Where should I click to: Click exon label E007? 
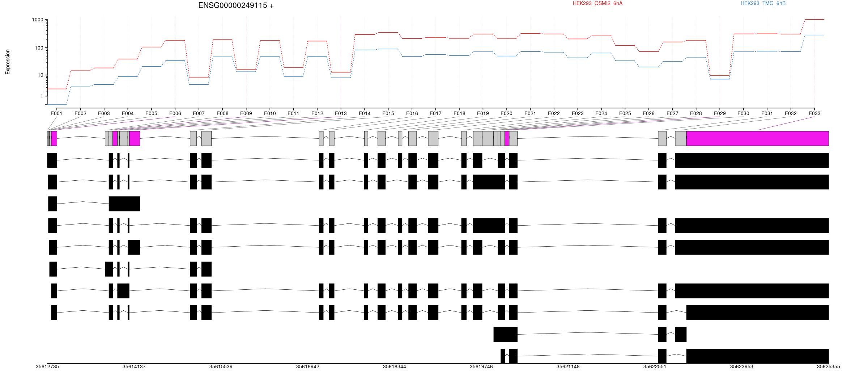199,113
